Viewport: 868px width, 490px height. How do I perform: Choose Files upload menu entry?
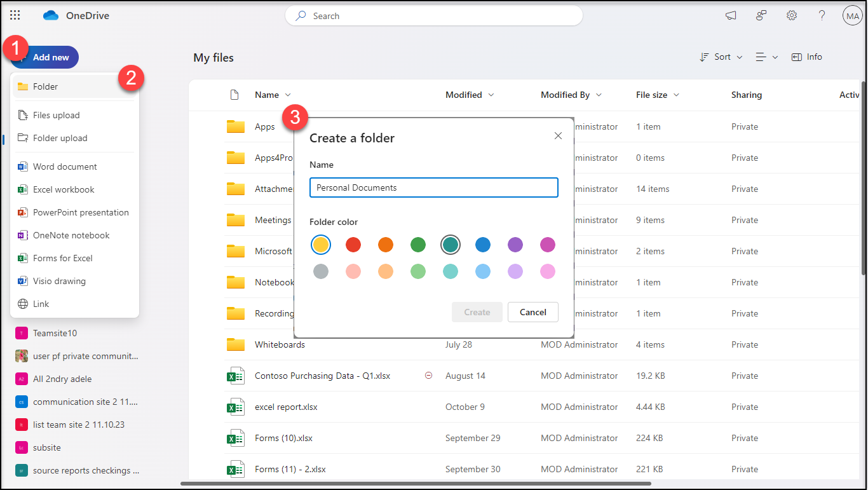click(x=57, y=115)
